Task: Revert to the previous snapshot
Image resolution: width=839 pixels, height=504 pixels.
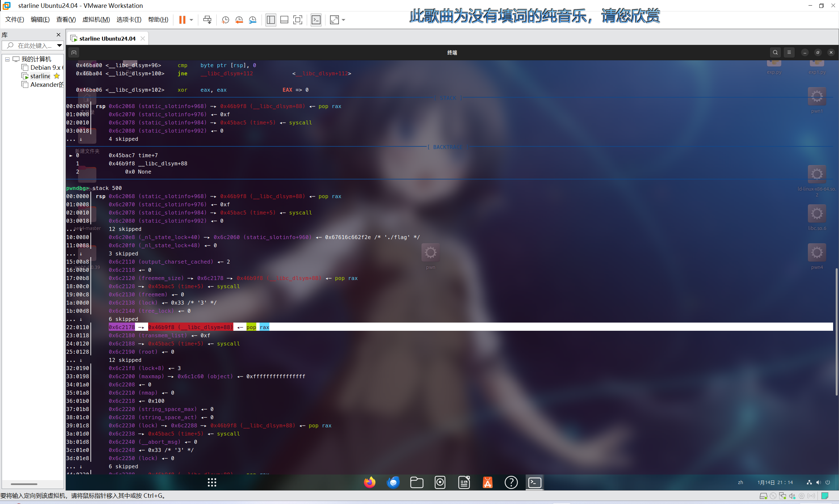Action: pyautogui.click(x=239, y=20)
